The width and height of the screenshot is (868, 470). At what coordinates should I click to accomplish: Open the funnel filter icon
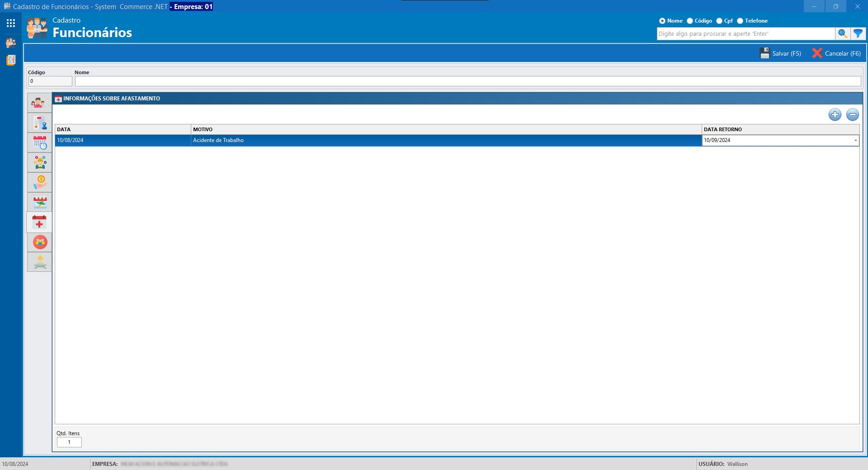(858, 33)
